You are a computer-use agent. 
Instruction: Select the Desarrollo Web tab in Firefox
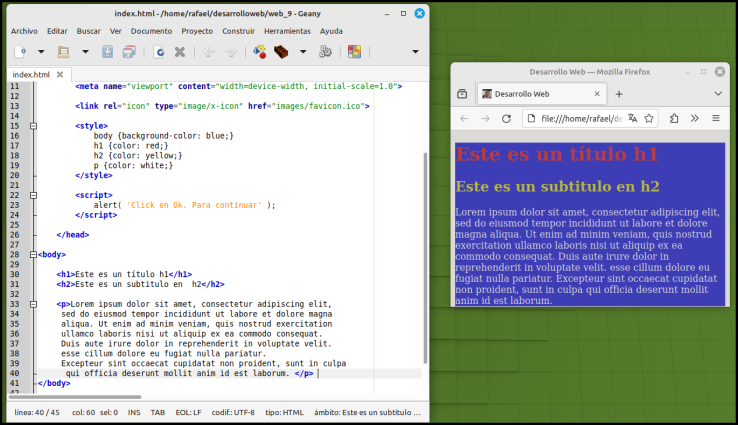542,94
